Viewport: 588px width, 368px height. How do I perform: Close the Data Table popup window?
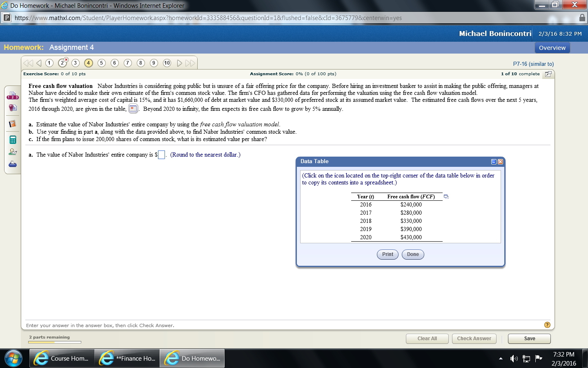click(501, 162)
